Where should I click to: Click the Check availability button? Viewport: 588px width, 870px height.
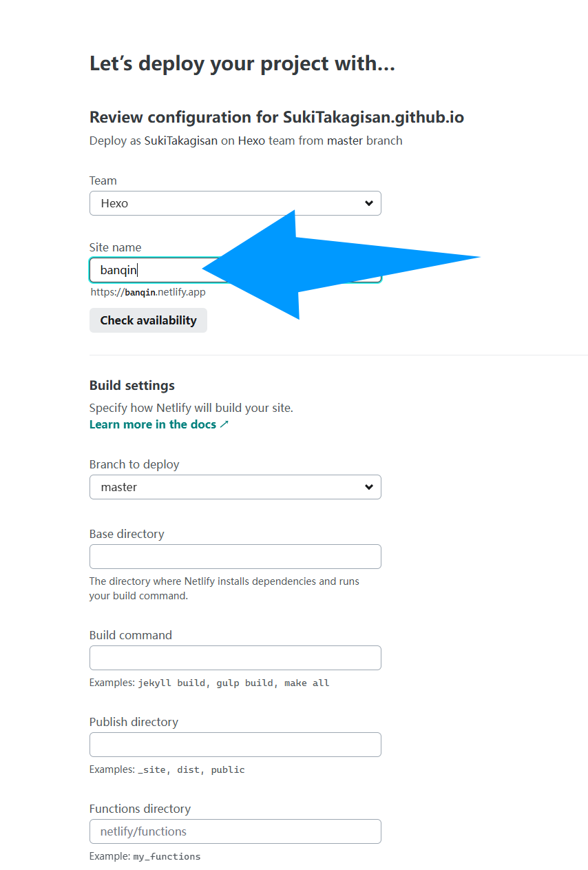[148, 320]
